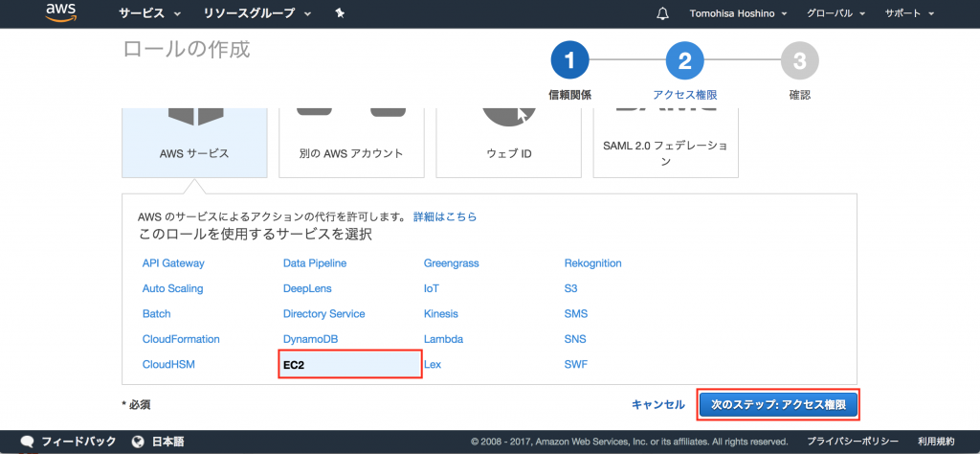The image size is (980, 454).
Task: Choose the API Gateway service
Action: pos(173,263)
